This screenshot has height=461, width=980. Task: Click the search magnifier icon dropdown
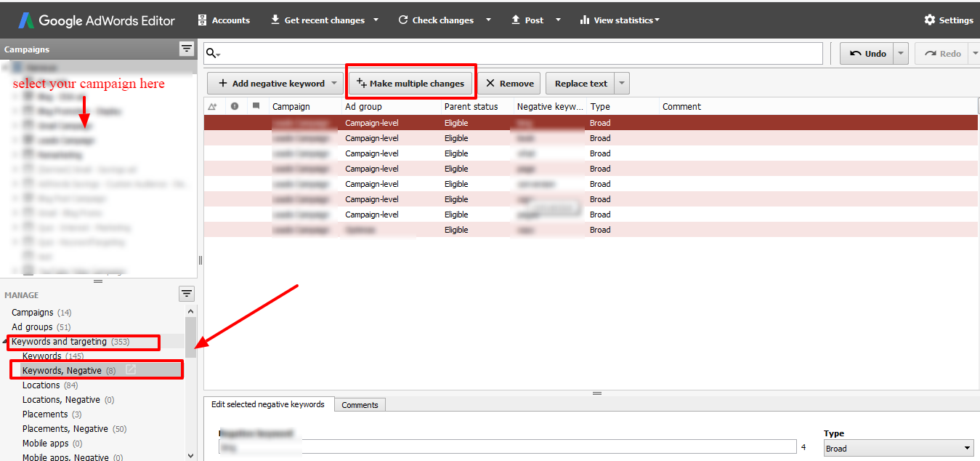coord(213,54)
